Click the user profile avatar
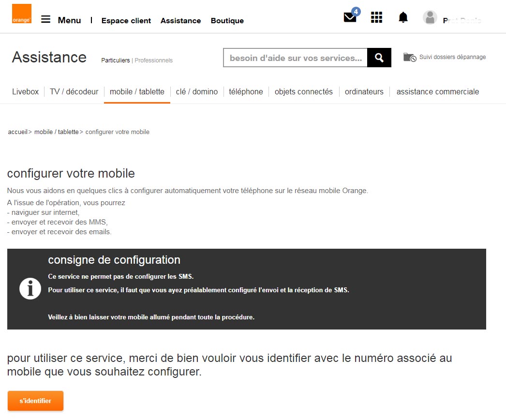Viewport: 506px width, 420px height. tap(430, 17)
